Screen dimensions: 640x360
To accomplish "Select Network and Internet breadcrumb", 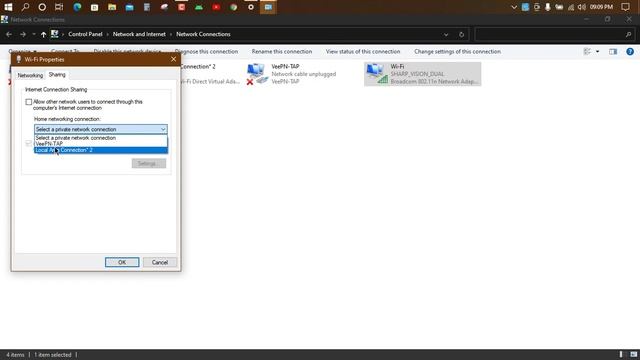I will pyautogui.click(x=139, y=34).
